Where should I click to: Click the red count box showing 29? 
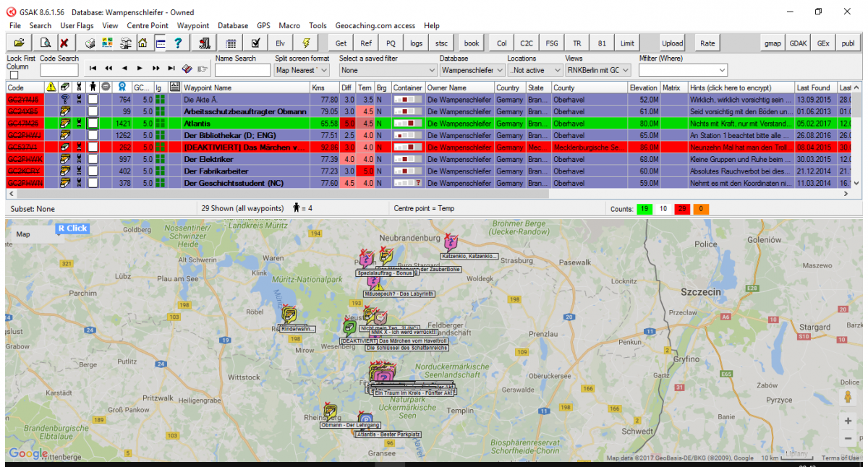[x=681, y=209]
